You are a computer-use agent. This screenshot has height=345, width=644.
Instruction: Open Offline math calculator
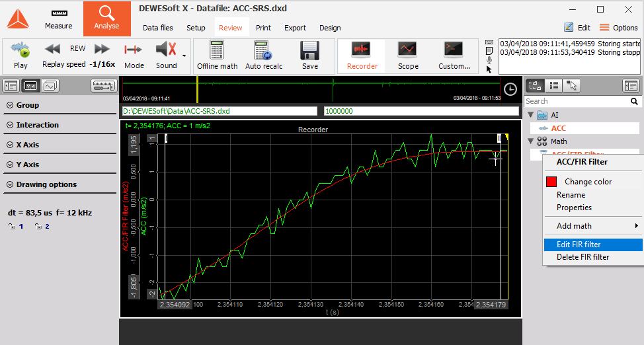pyautogui.click(x=218, y=55)
